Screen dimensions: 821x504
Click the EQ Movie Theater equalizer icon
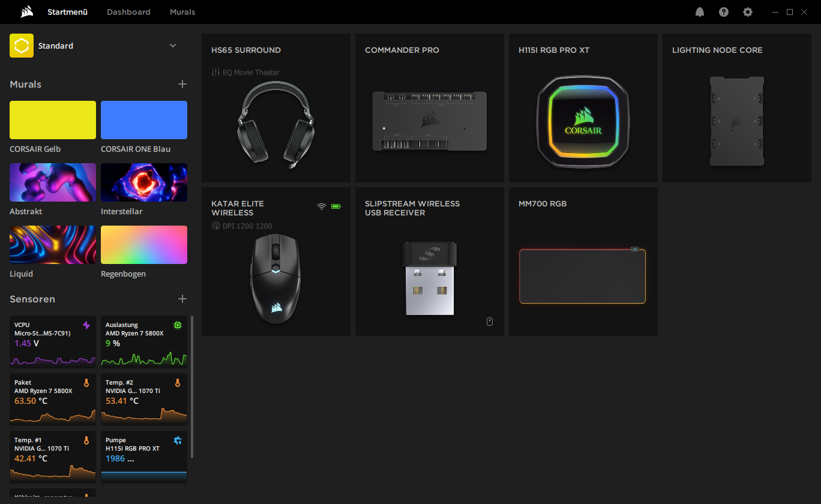click(216, 72)
